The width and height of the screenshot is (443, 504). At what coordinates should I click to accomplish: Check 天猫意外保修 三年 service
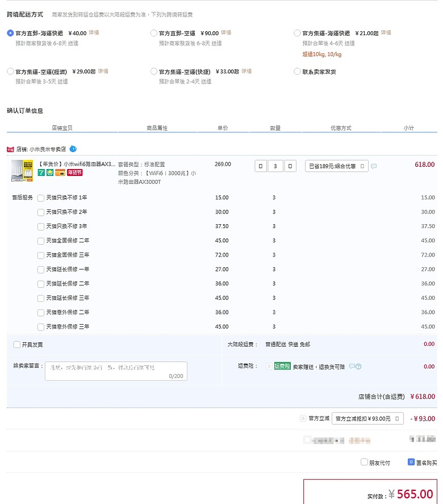41,327
